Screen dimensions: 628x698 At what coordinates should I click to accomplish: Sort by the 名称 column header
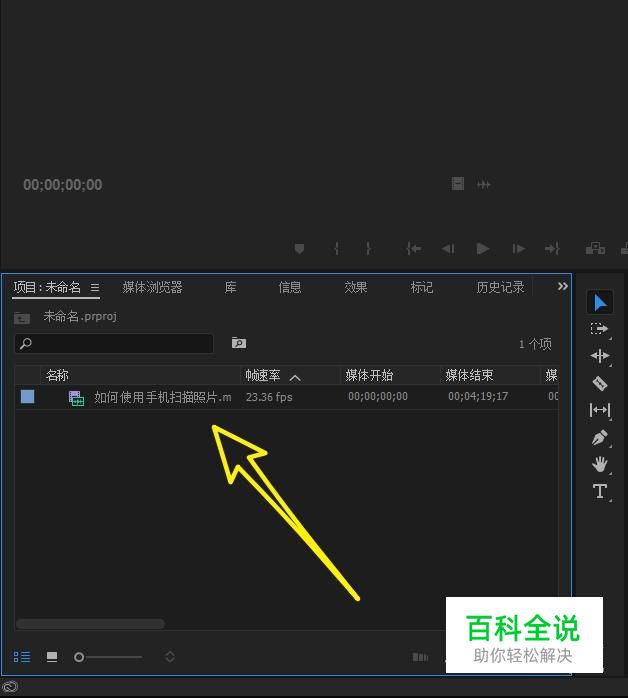tap(57, 375)
